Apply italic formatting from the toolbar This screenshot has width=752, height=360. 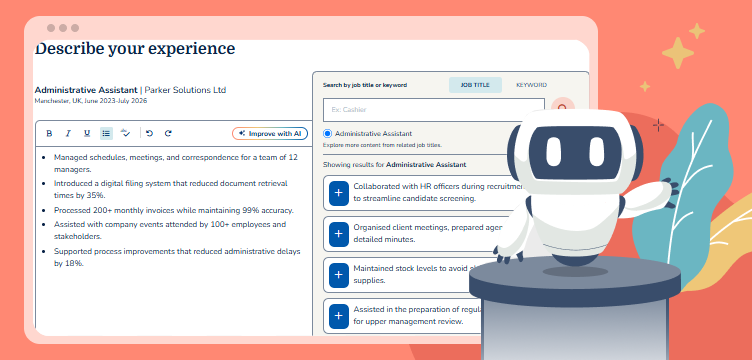(x=68, y=134)
